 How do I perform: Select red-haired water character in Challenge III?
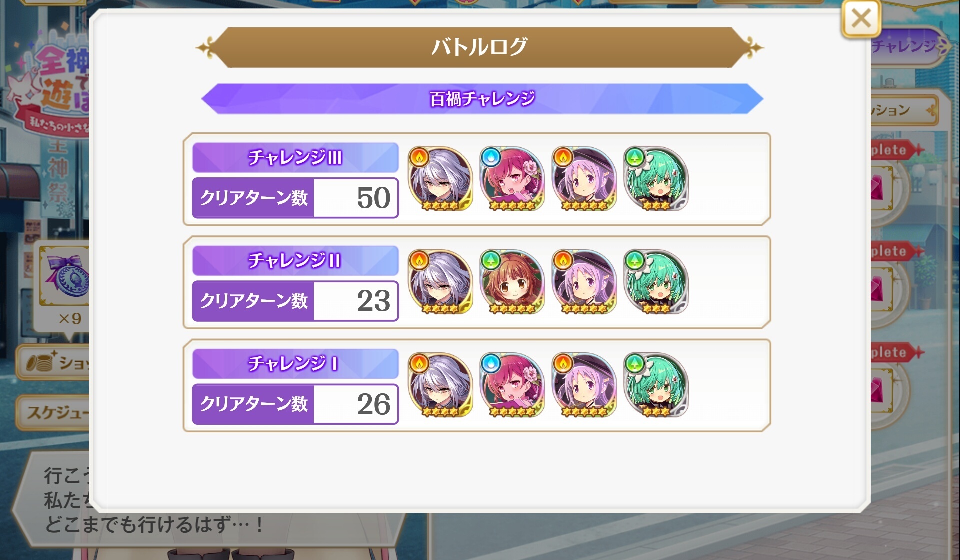pos(512,178)
